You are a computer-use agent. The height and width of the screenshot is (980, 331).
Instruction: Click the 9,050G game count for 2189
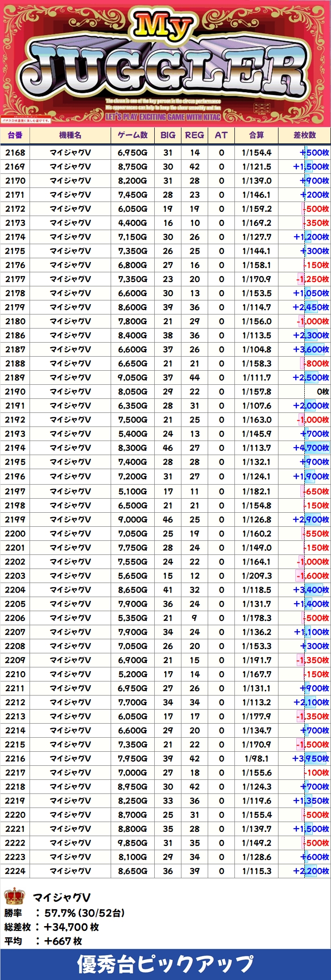[133, 377]
